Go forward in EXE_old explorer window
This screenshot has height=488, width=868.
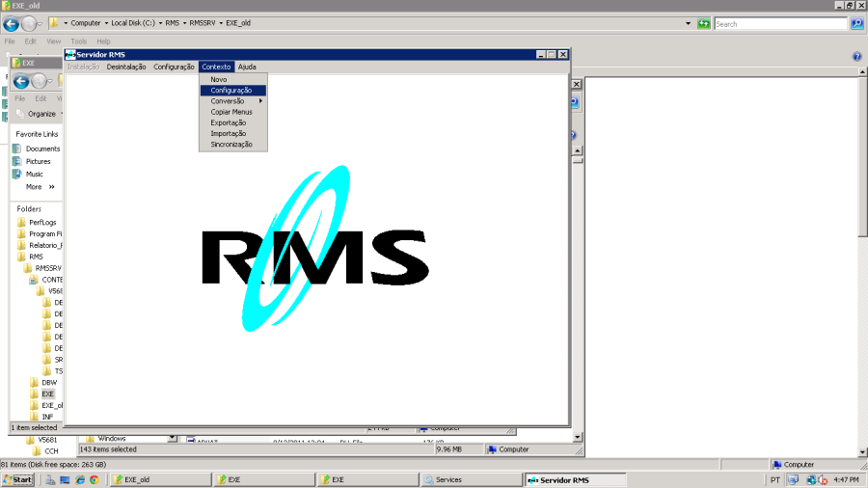tap(29, 24)
